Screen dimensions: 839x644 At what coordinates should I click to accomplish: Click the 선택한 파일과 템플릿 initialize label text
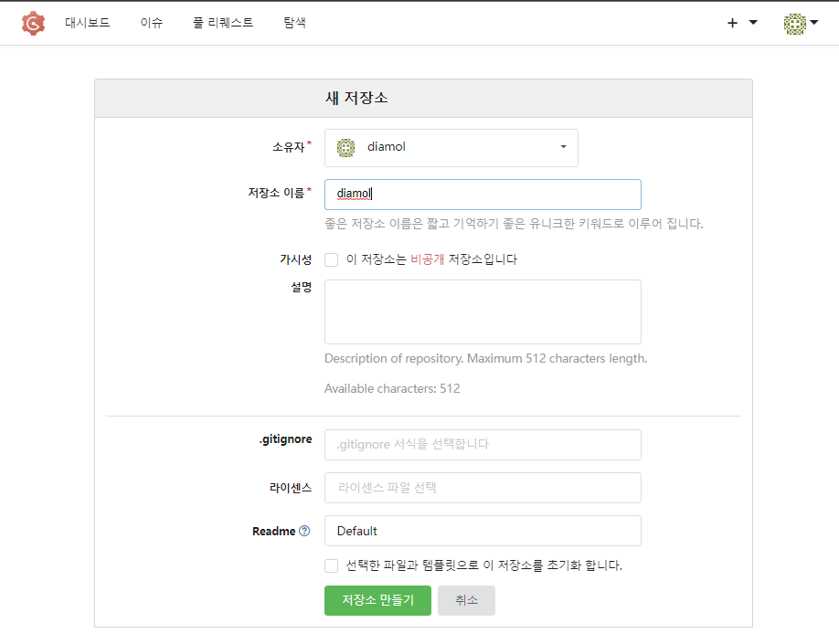483,565
